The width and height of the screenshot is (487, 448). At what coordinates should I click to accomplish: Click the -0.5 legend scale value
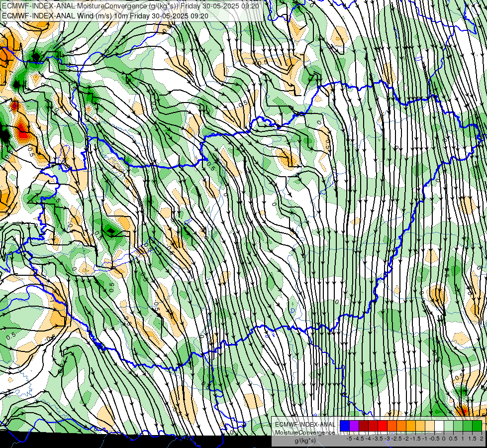coord(434,439)
